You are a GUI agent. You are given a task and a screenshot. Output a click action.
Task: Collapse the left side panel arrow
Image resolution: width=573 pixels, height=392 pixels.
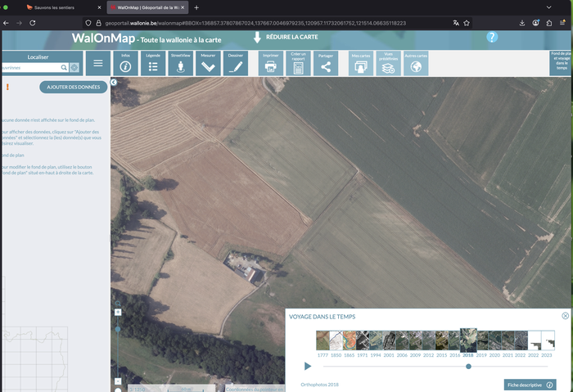pyautogui.click(x=114, y=82)
